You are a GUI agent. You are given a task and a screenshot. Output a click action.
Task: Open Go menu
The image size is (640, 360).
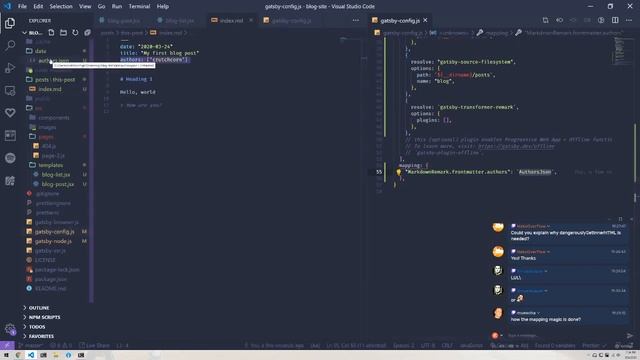coord(101,6)
